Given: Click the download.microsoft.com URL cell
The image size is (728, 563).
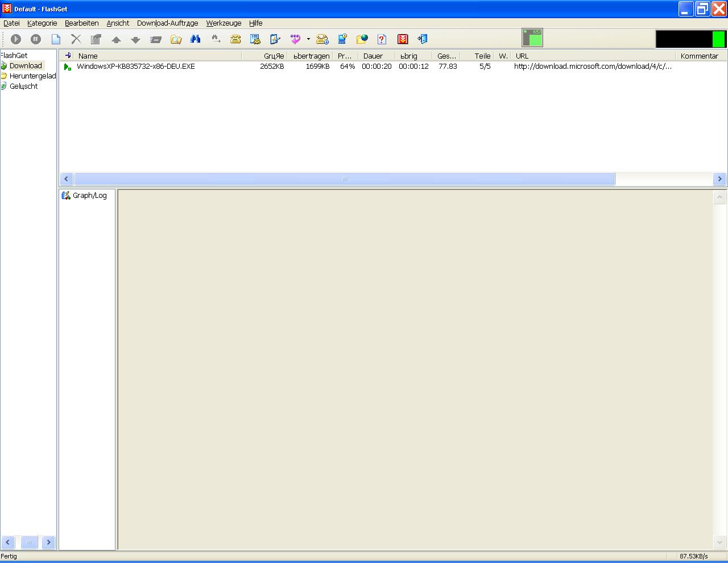Looking at the screenshot, I should [x=593, y=67].
